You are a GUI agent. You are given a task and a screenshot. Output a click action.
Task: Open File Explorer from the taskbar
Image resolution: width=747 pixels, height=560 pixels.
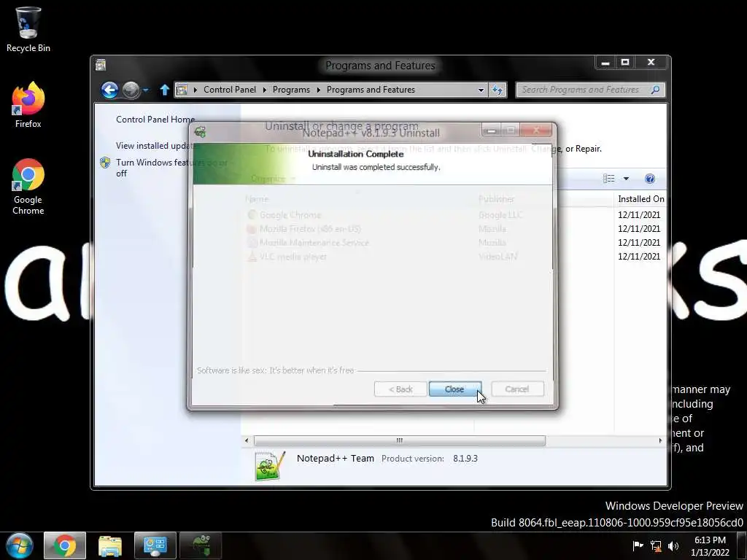coord(110,545)
